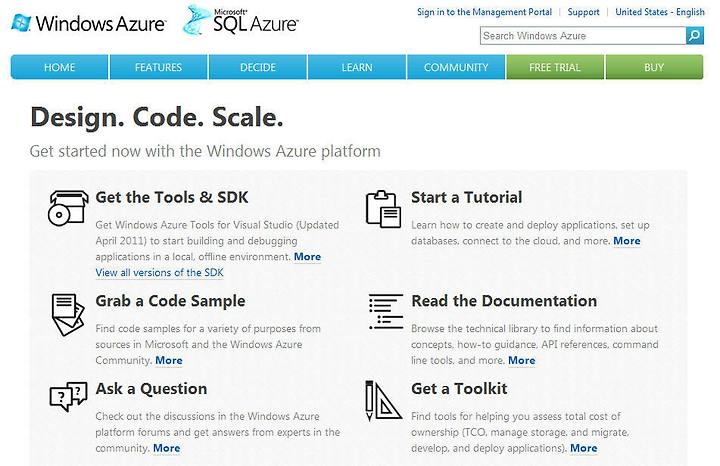This screenshot has height=466, width=720.
Task: Open the FEATURES navigation tab
Action: pyautogui.click(x=158, y=67)
